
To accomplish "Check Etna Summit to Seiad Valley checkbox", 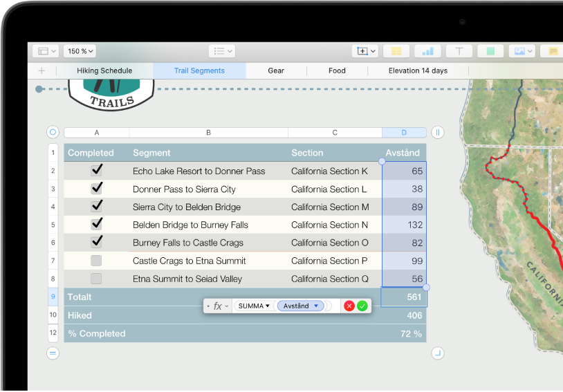I will [x=96, y=279].
